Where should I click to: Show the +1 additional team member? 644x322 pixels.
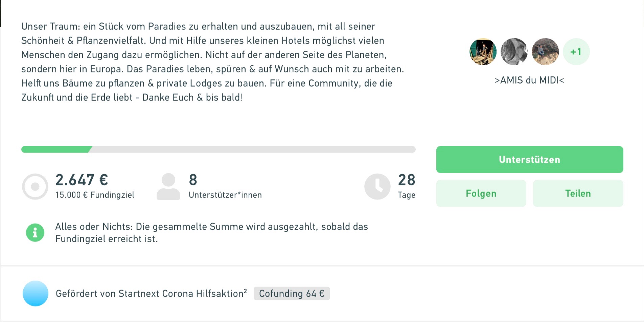[x=576, y=52]
